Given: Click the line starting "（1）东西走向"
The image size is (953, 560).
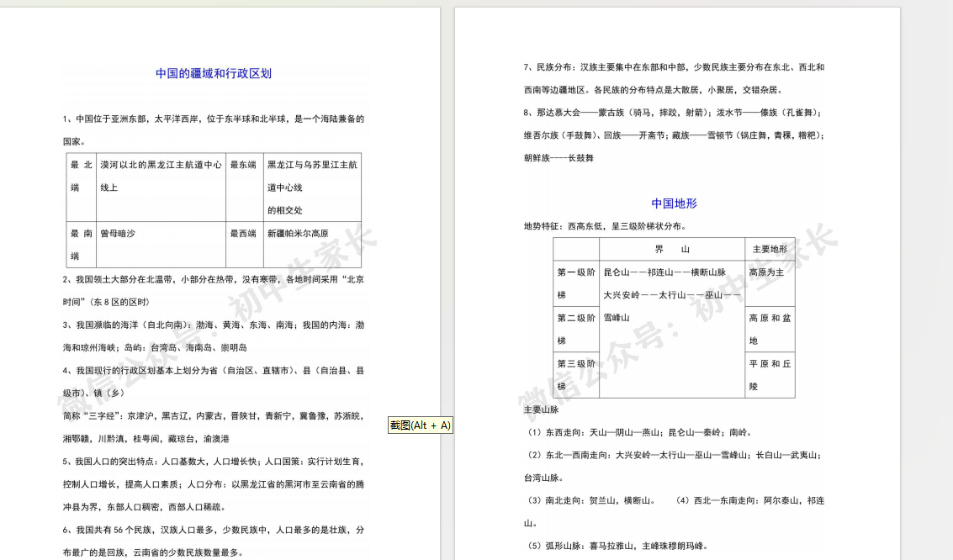Looking at the screenshot, I should pyautogui.click(x=638, y=432).
